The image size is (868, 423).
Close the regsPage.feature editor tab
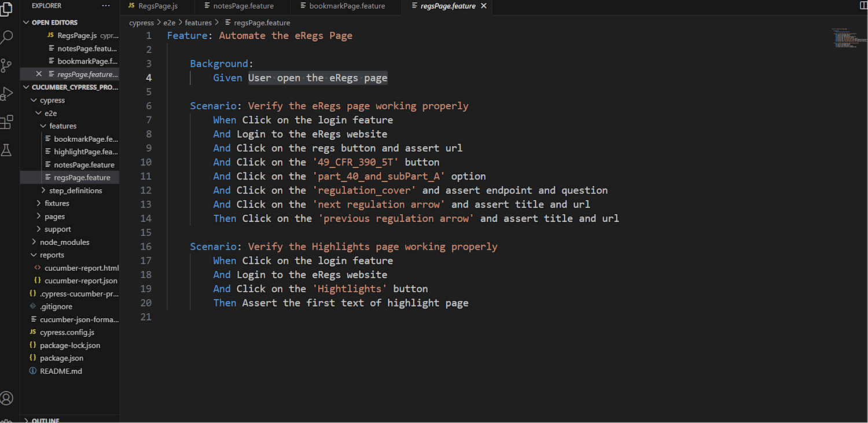[484, 6]
